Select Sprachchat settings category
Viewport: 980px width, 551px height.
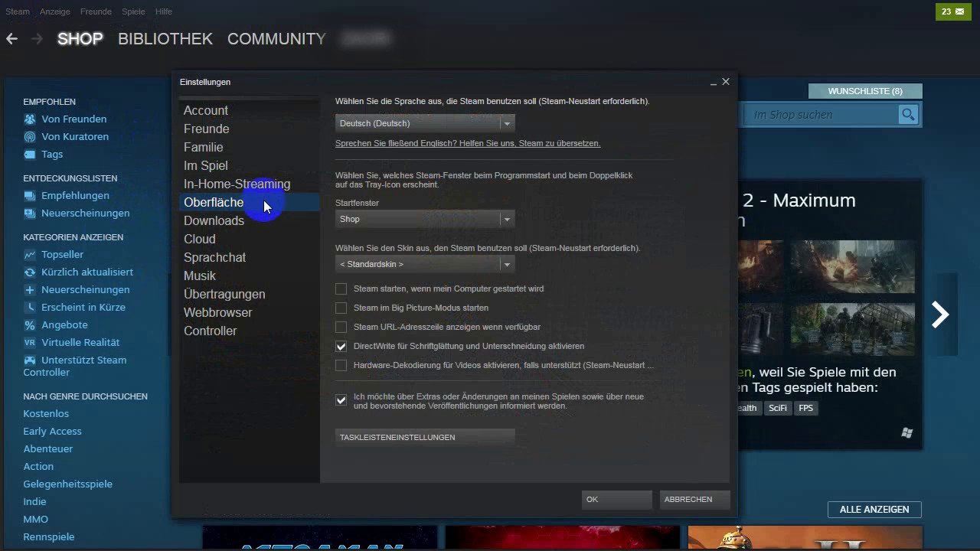point(249,257)
